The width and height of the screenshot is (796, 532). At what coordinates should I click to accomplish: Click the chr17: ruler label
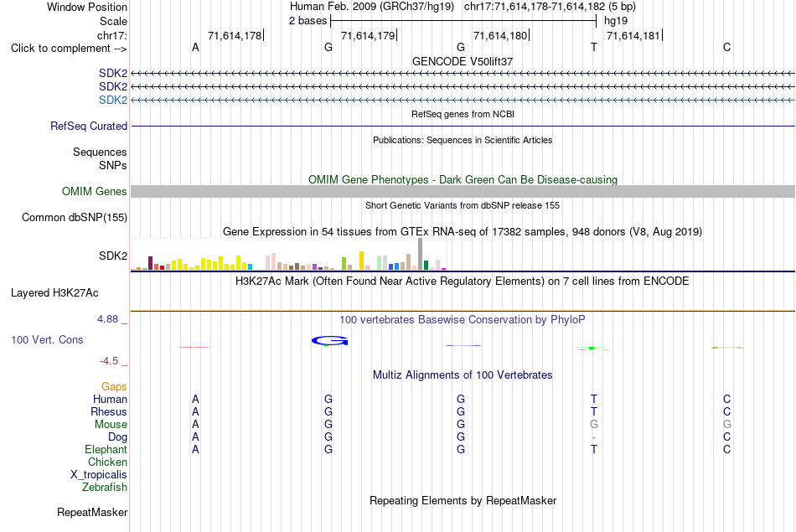111,35
